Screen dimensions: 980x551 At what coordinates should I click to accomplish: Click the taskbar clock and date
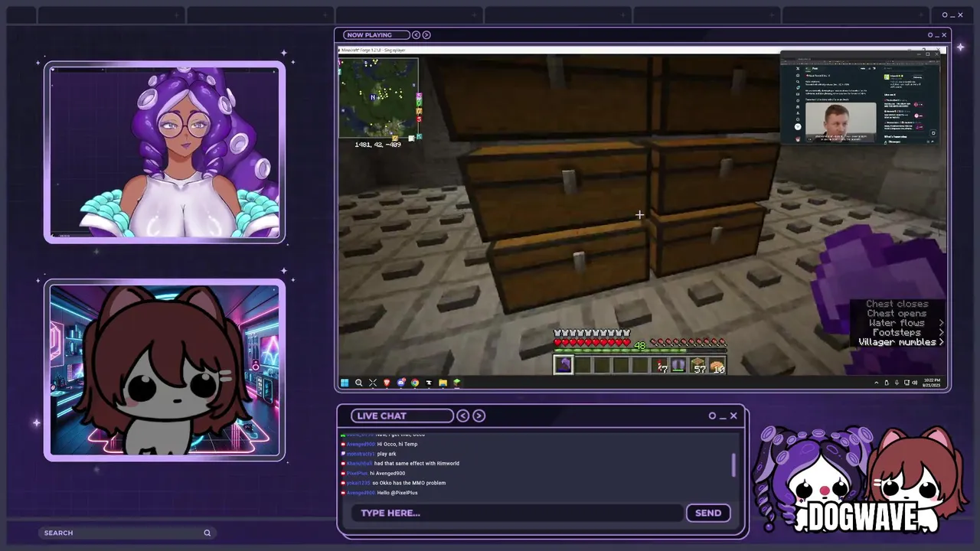pyautogui.click(x=931, y=383)
